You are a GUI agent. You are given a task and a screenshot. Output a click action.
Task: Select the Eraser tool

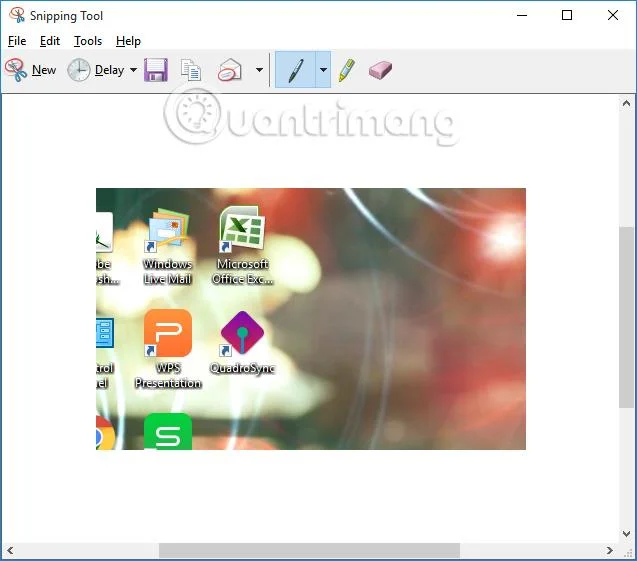(380, 70)
